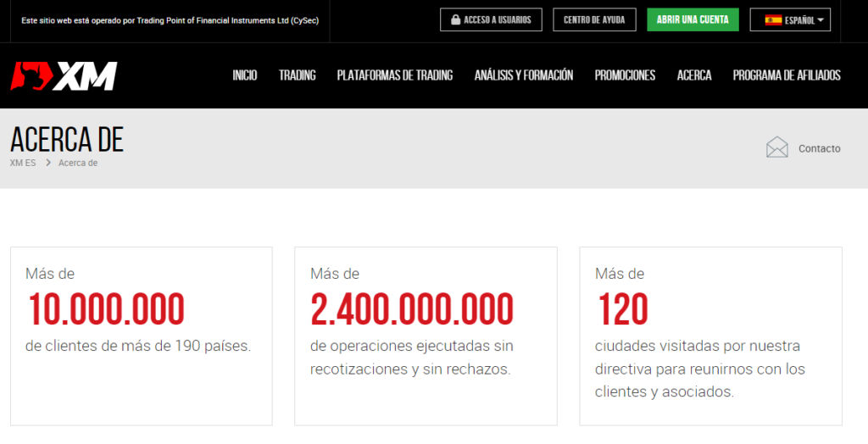Open the Centro de Ayuda button
This screenshot has width=868, height=444.
pos(593,19)
